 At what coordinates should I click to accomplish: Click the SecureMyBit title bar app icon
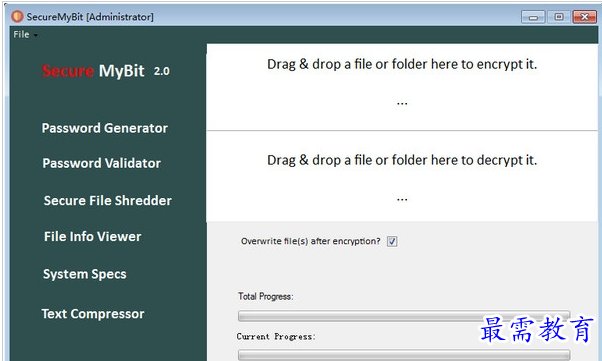coord(17,17)
